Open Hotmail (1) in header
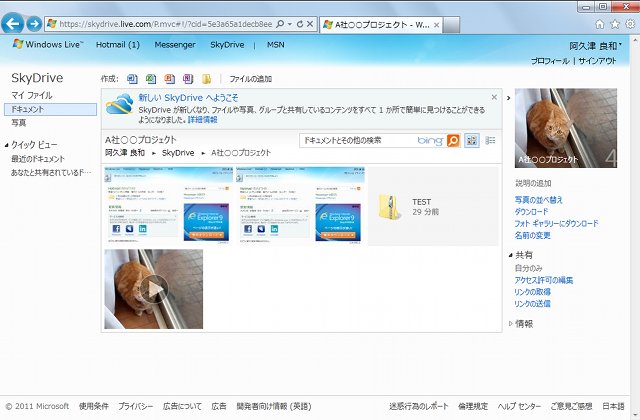The height and width of the screenshot is (420, 640). click(x=118, y=45)
